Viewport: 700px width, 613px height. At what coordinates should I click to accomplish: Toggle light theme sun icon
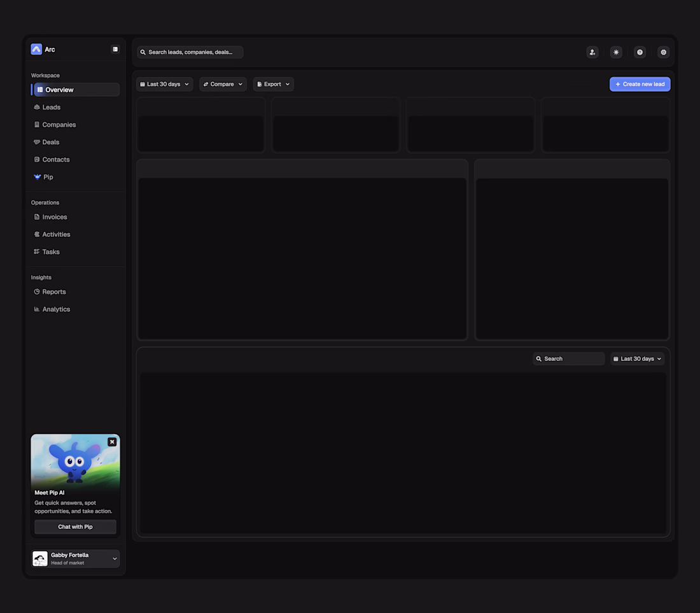[616, 52]
